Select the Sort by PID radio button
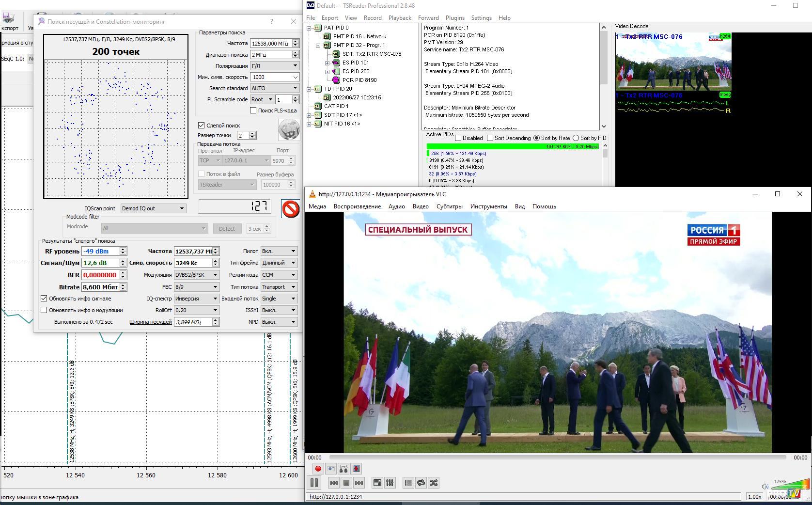 (x=576, y=138)
